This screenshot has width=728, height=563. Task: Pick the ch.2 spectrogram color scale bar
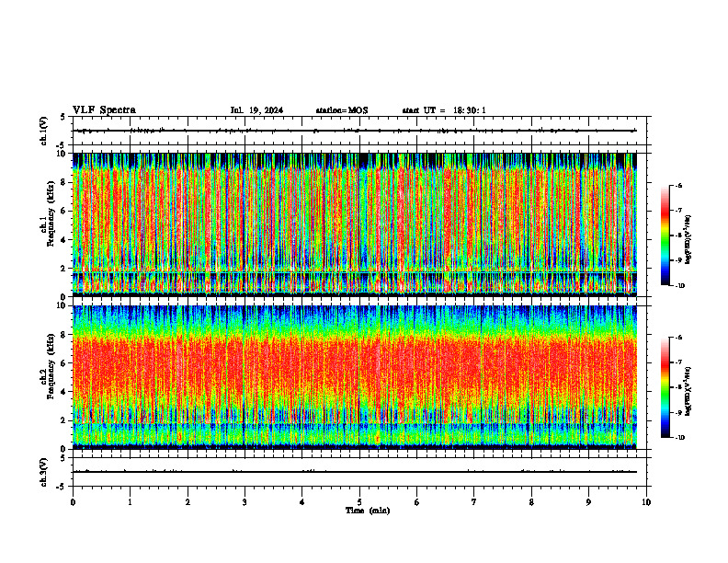pyautogui.click(x=665, y=387)
